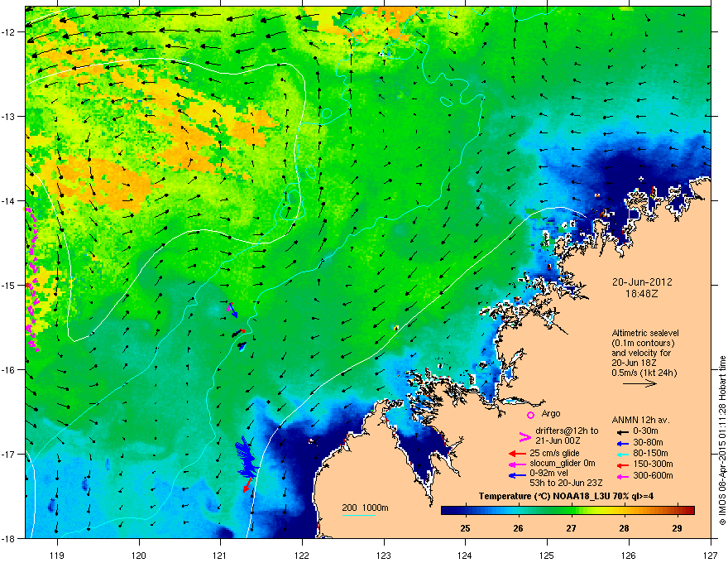Click the 0.5m/s velocity scale arrow
Image resolution: width=728 pixels, height=563 pixels.
(639, 383)
